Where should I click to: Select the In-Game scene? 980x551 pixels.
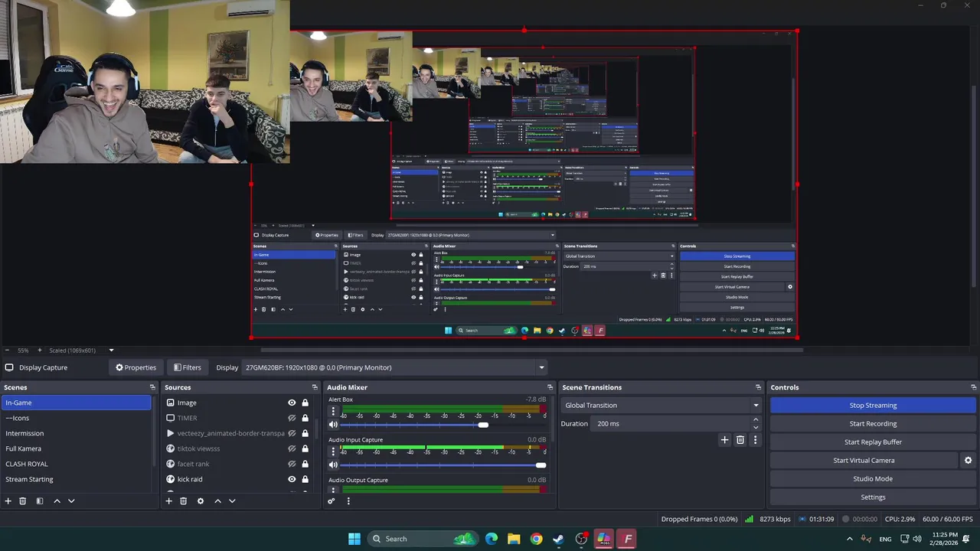point(76,403)
